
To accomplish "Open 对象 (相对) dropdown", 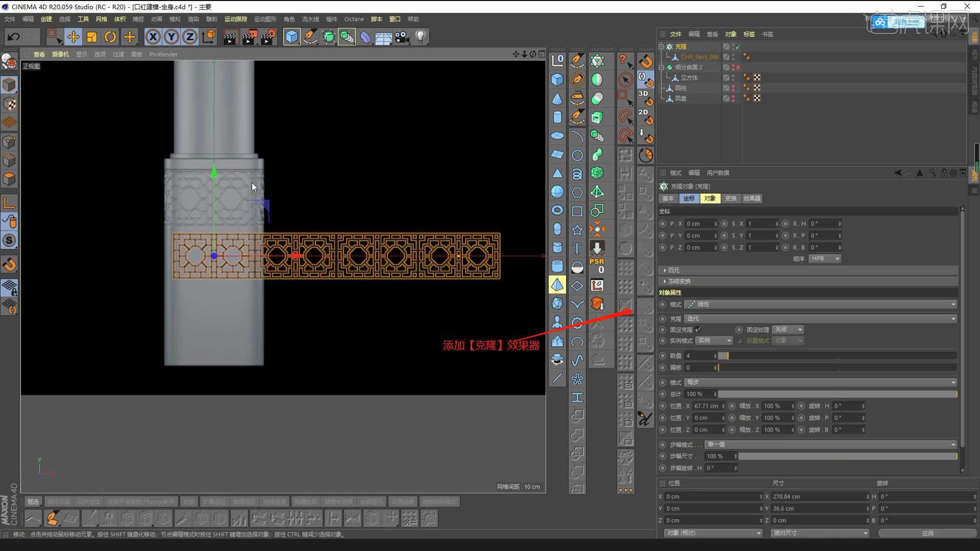I will coord(713,533).
